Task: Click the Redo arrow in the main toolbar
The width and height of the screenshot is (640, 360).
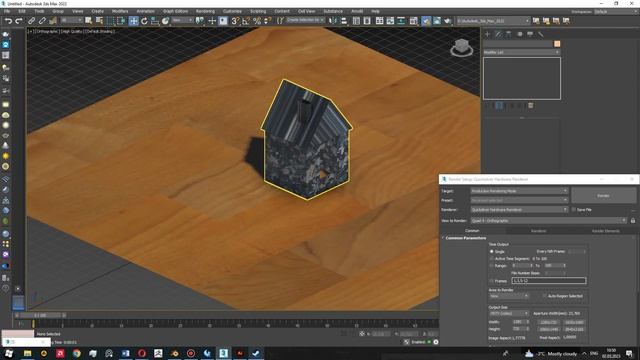Action: pos(19,21)
